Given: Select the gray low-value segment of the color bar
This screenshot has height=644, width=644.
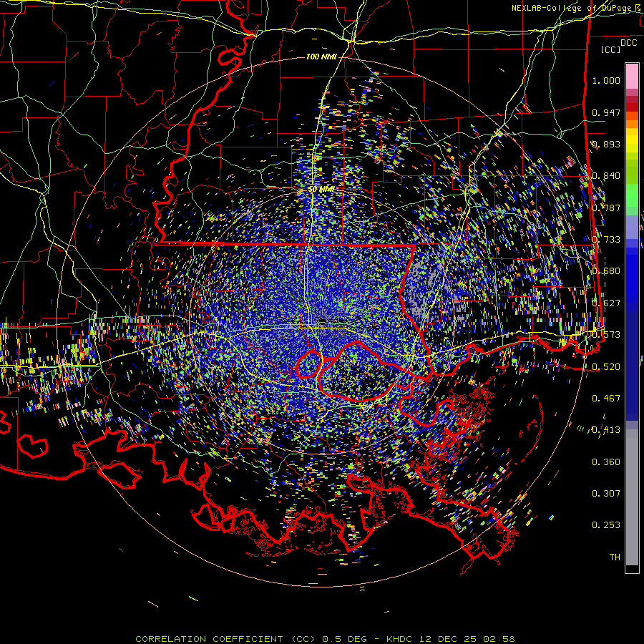Looking at the screenshot, I should click(632, 497).
